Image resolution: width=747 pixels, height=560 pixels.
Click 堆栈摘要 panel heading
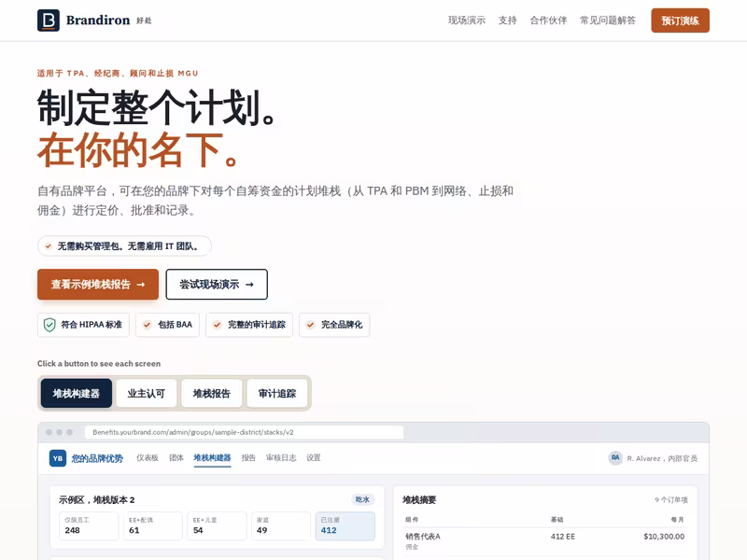click(x=419, y=500)
